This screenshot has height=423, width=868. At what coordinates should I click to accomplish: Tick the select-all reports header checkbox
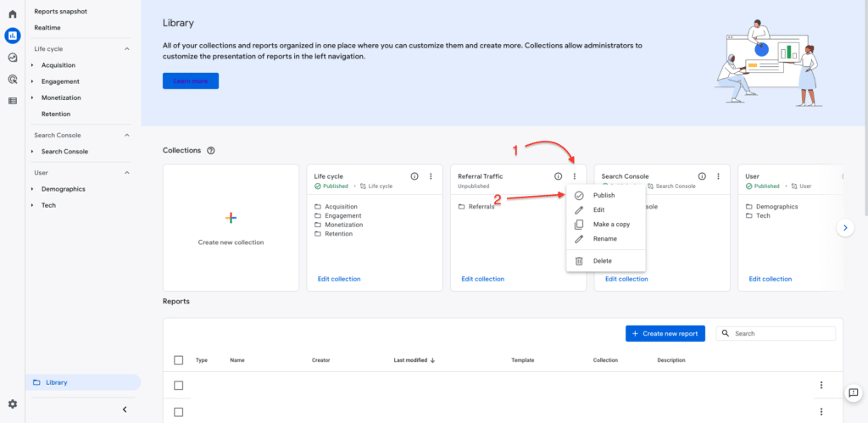178,360
